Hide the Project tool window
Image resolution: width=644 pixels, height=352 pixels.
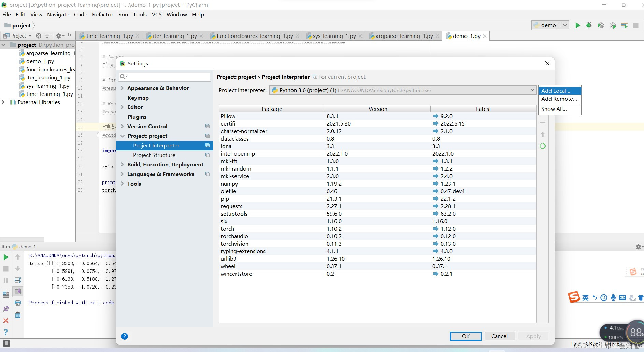(70, 36)
